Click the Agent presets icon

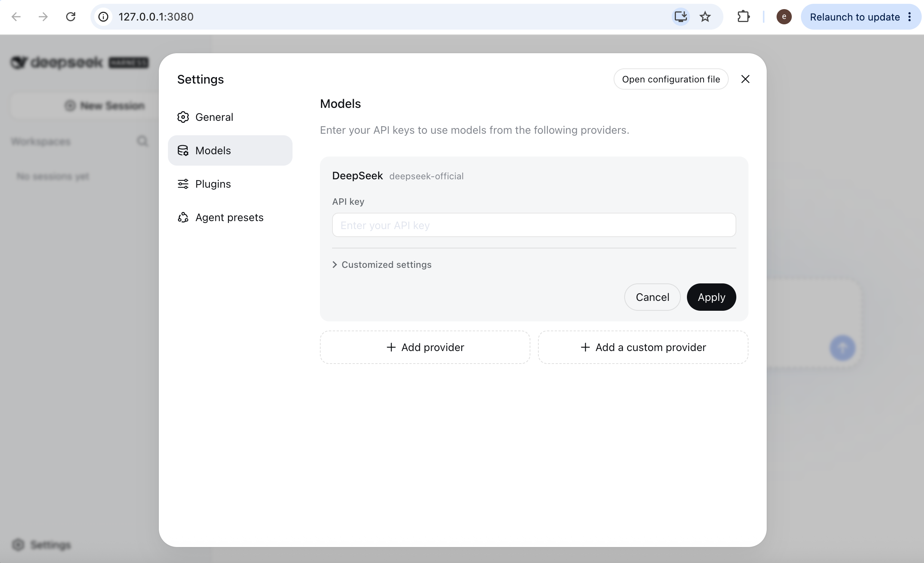(183, 217)
